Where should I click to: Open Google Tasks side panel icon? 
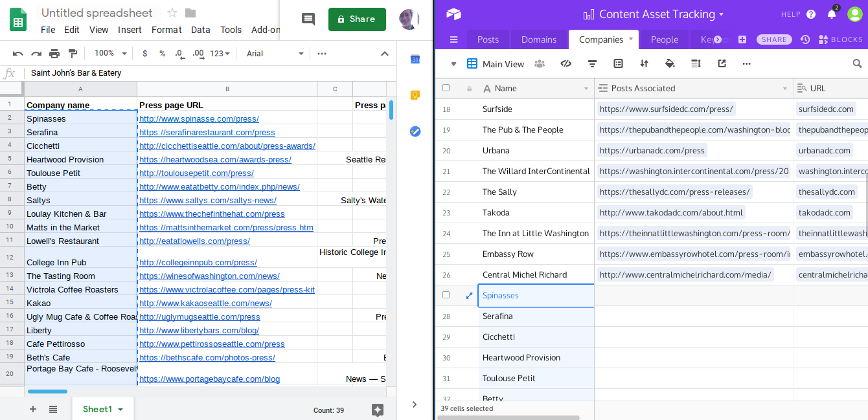(415, 131)
